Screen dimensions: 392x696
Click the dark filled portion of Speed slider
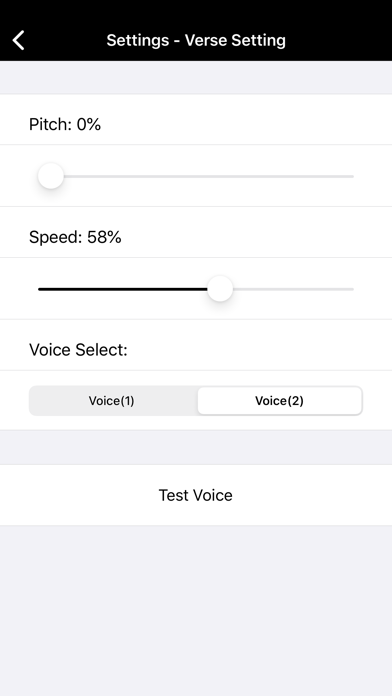pos(123,289)
